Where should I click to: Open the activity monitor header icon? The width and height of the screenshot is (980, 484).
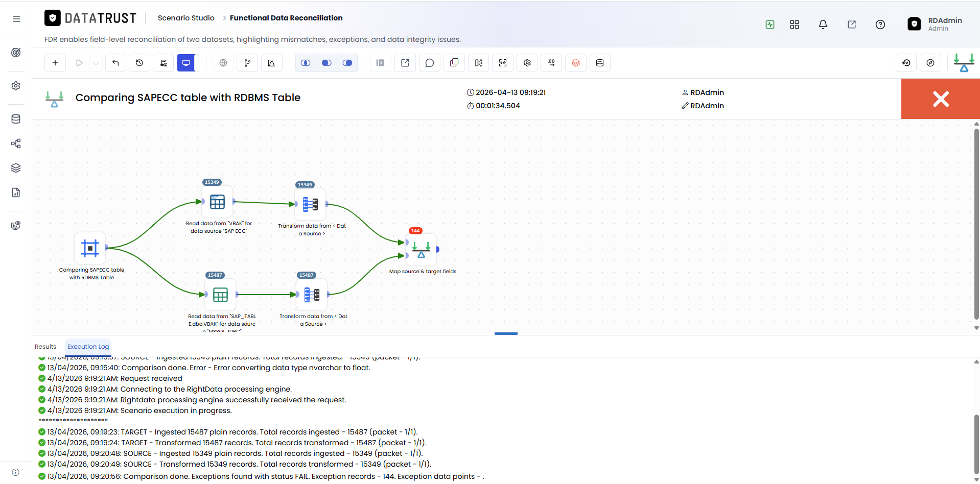coord(770,25)
